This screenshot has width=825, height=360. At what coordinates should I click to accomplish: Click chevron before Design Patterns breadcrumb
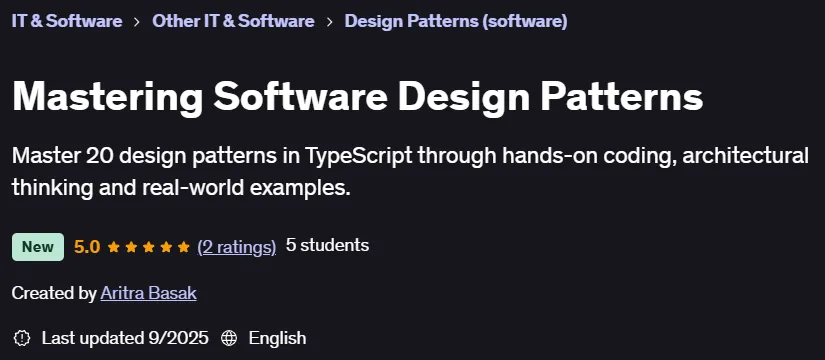point(329,22)
